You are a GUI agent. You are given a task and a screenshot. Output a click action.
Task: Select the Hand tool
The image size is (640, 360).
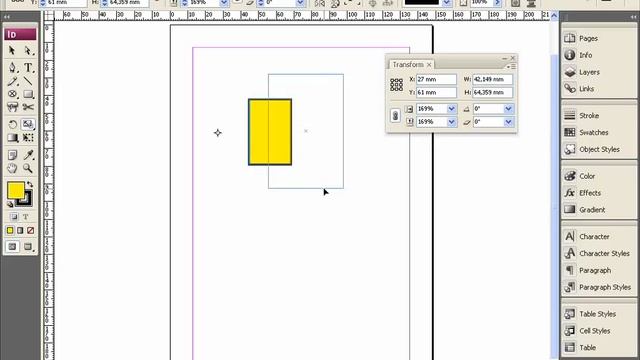point(12,168)
